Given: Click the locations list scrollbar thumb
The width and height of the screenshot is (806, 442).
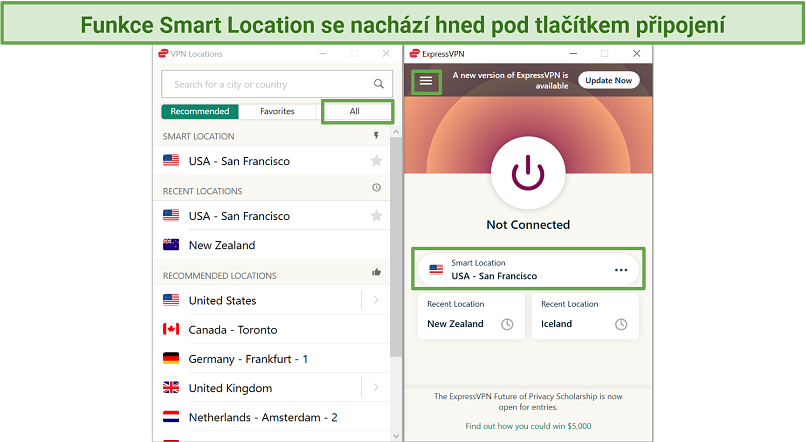Looking at the screenshot, I should 395,247.
